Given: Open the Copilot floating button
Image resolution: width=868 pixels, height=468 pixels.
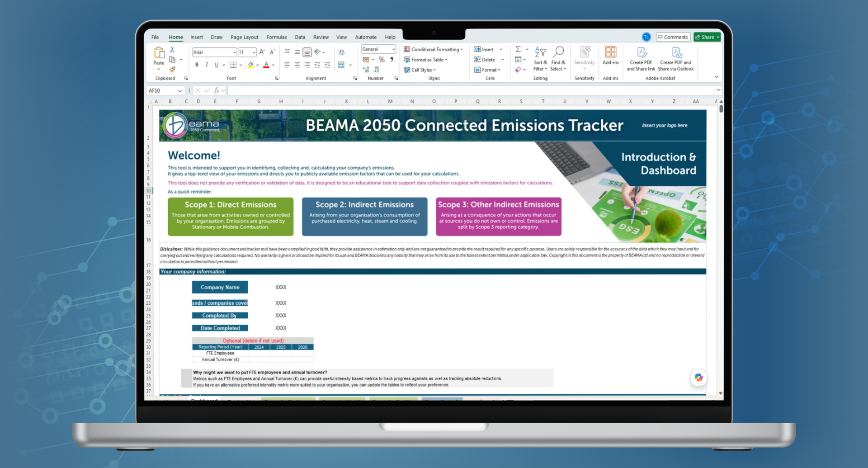Looking at the screenshot, I should click(698, 377).
